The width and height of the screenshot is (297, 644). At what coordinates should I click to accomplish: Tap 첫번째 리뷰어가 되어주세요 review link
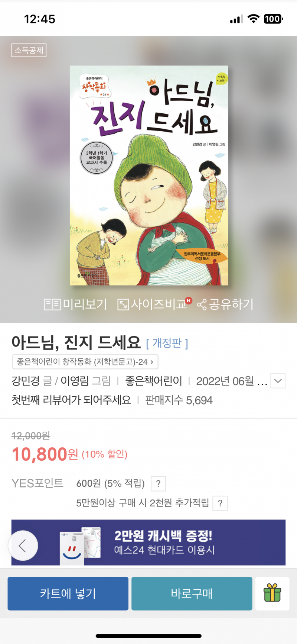(x=71, y=400)
